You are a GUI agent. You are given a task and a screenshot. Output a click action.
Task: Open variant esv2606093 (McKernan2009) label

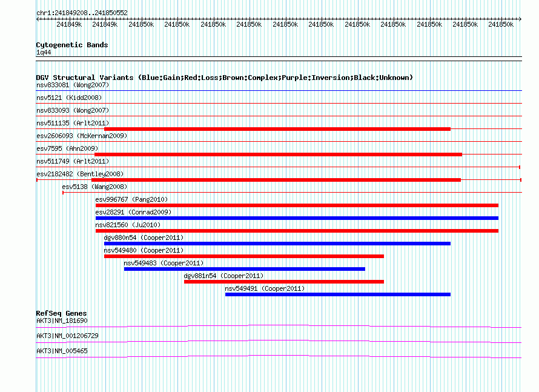[x=82, y=136]
